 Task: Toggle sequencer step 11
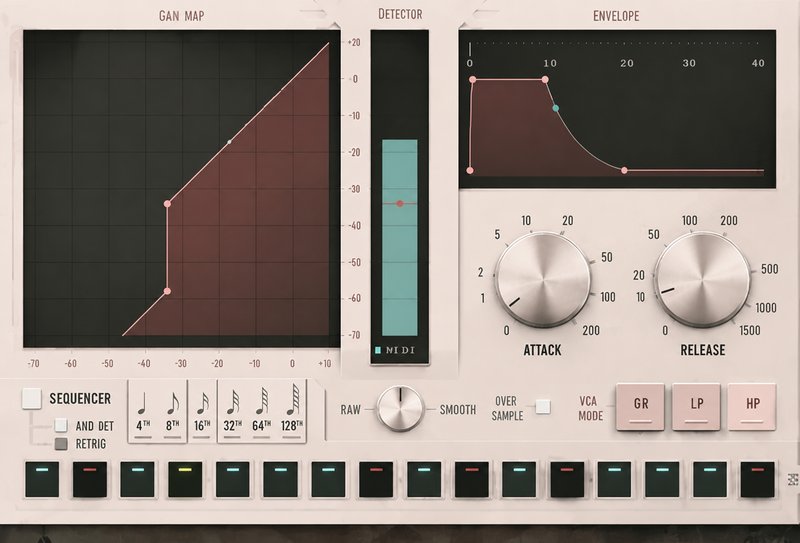(x=519, y=479)
